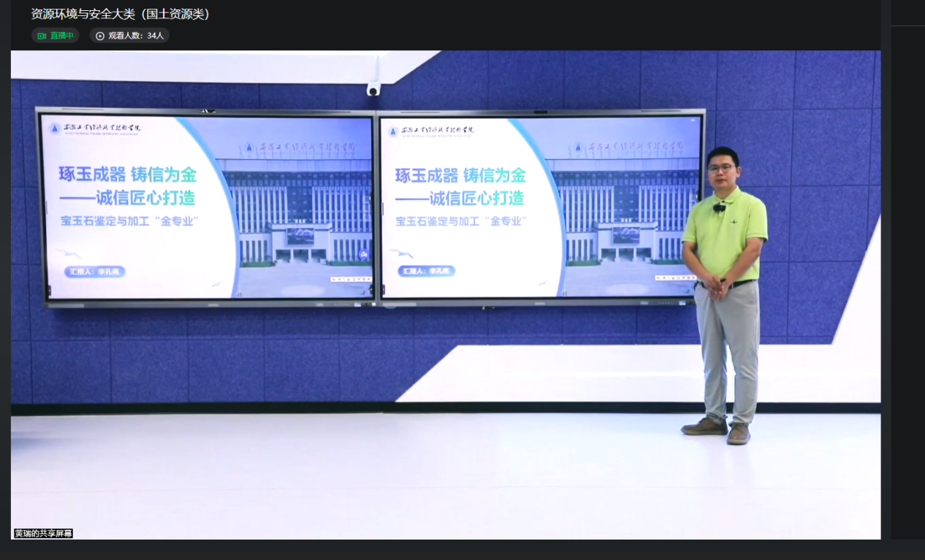This screenshot has height=560, width=925.
Task: Click the 汇报人 badge on left screen
Action: pos(95,272)
